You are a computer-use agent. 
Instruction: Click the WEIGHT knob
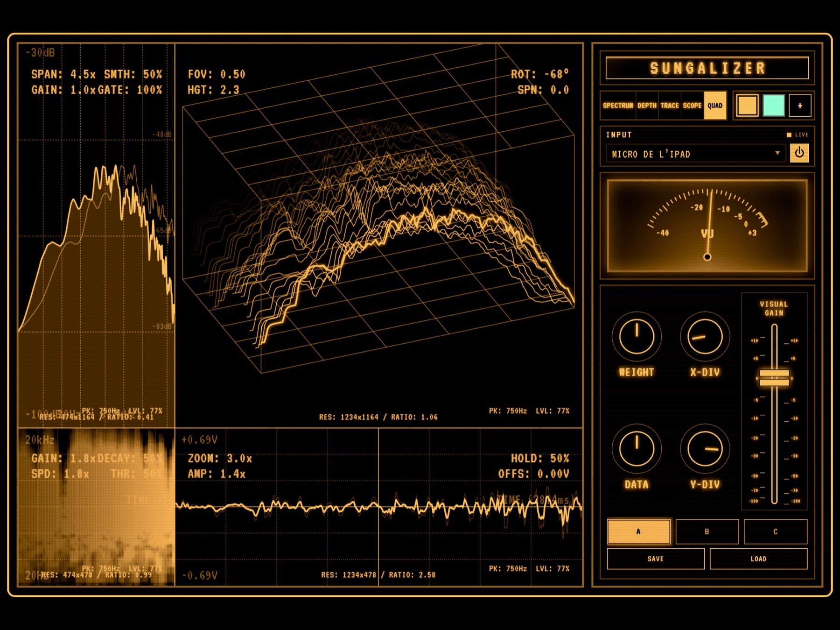pos(637,336)
